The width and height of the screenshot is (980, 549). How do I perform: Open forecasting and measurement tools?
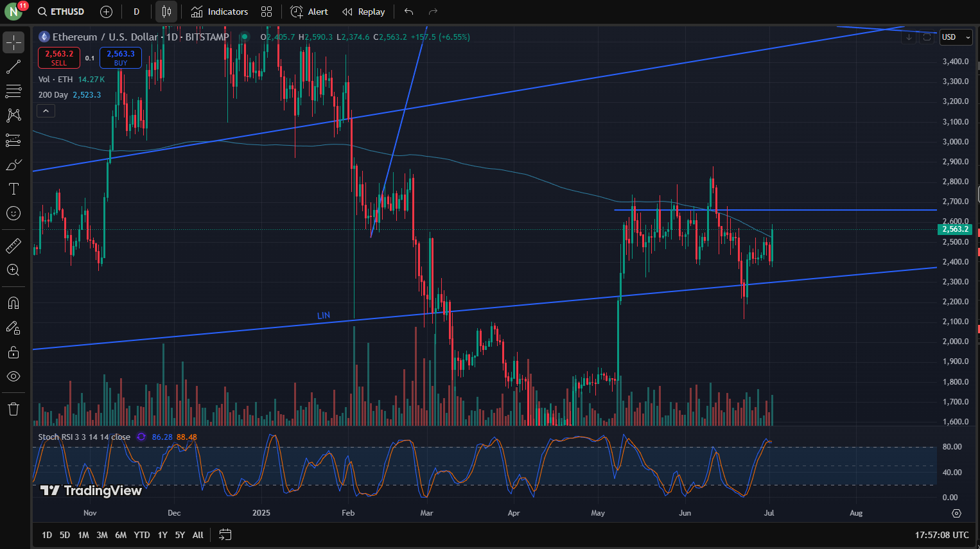[13, 140]
